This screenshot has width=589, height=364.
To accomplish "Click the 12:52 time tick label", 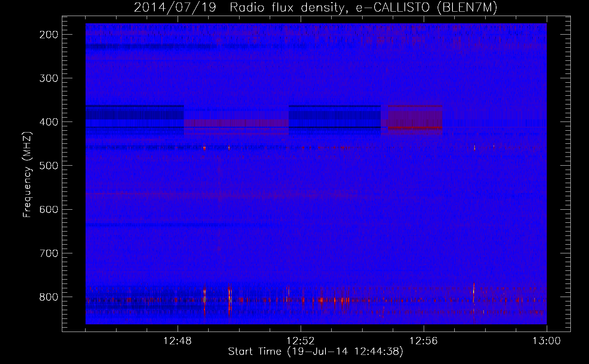I will [x=301, y=341].
